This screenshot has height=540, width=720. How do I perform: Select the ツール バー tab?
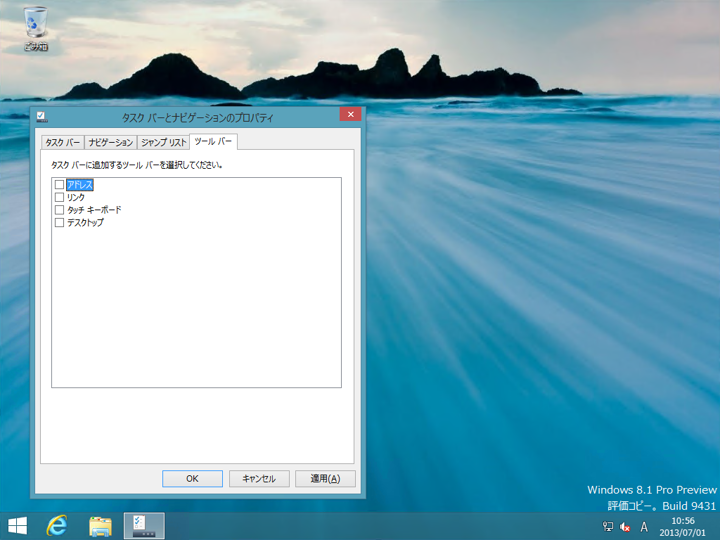213,141
